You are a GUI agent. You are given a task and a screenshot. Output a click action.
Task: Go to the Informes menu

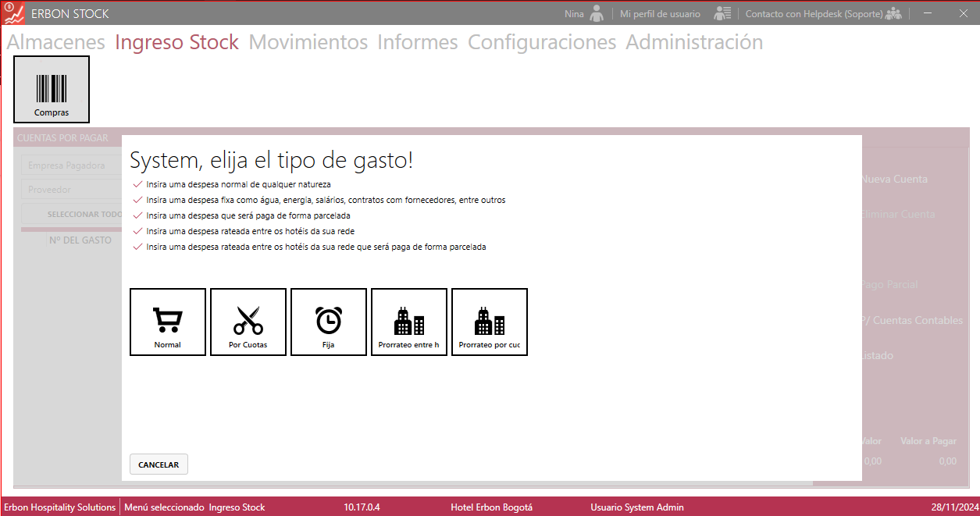coord(417,42)
